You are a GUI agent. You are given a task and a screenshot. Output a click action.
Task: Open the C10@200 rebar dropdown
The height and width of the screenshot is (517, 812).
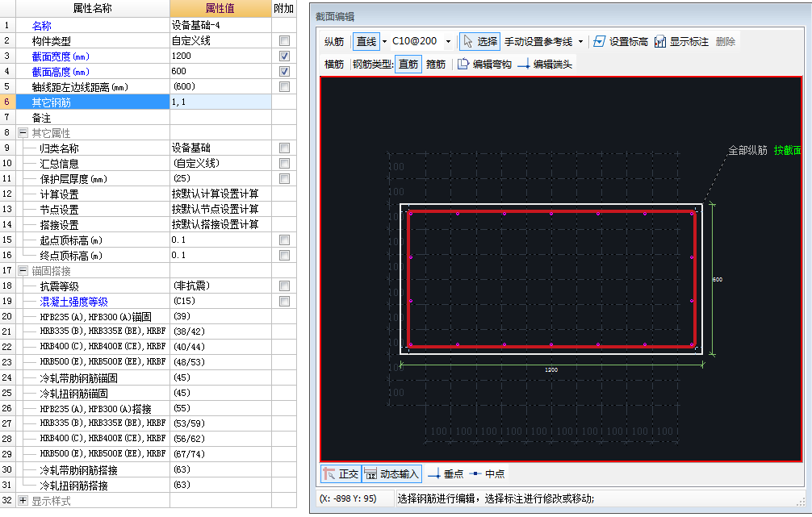tap(449, 41)
